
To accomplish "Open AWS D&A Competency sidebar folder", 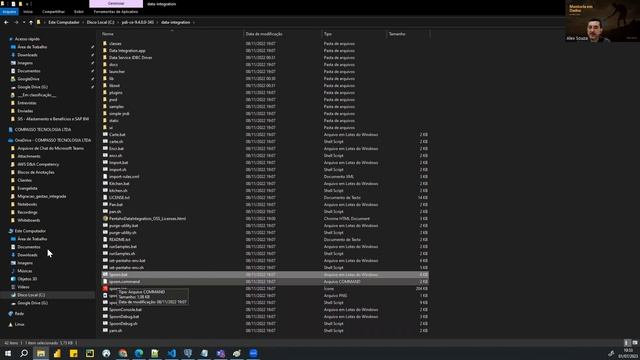I will click(x=38, y=164).
